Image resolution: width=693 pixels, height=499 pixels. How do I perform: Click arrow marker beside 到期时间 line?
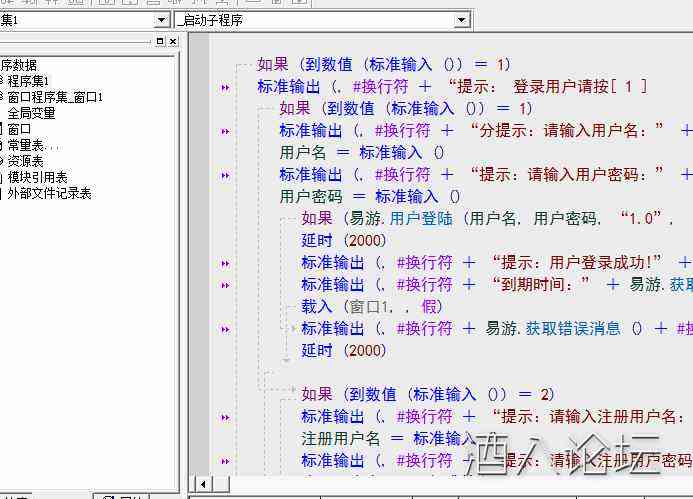coord(226,285)
